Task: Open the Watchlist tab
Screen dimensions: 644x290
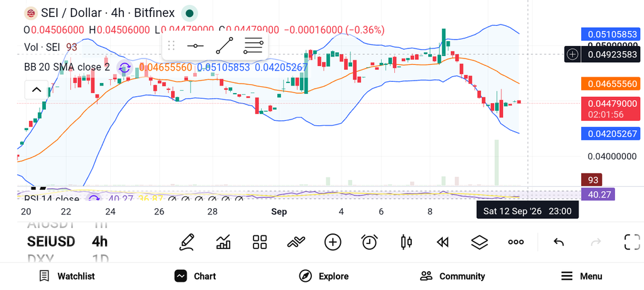Action: [67, 276]
